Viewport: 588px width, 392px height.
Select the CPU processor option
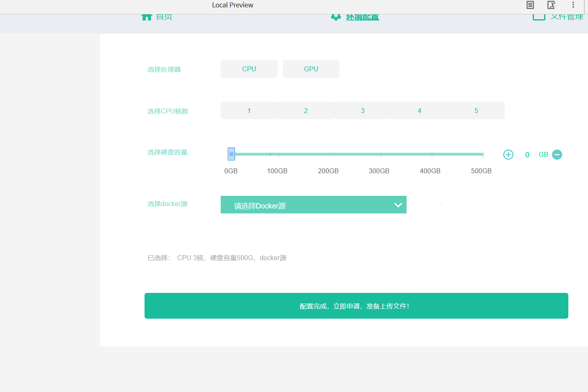(x=249, y=69)
